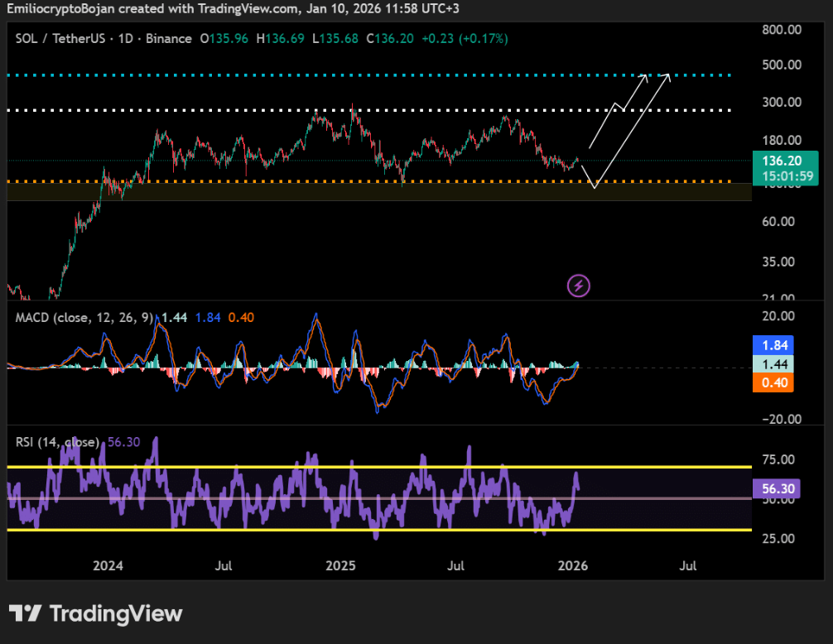833x644 pixels.
Task: Click the purple 56.30 RSI value tag
Action: click(x=780, y=489)
